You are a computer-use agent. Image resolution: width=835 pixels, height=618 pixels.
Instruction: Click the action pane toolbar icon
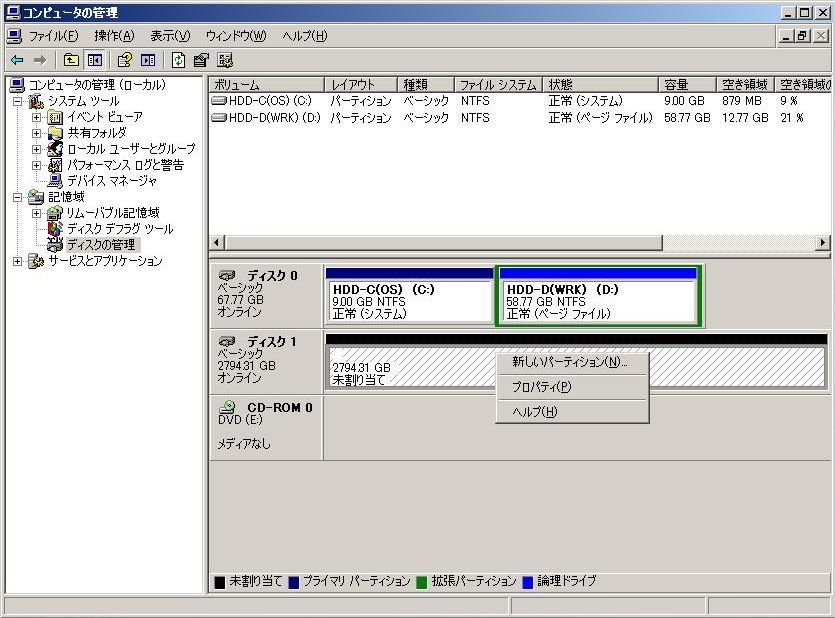pyautogui.click(x=148, y=60)
